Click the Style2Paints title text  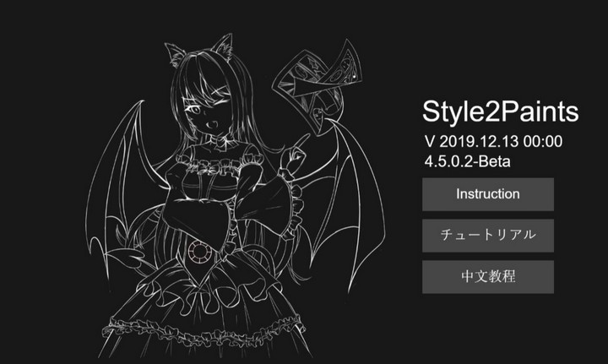pos(500,111)
